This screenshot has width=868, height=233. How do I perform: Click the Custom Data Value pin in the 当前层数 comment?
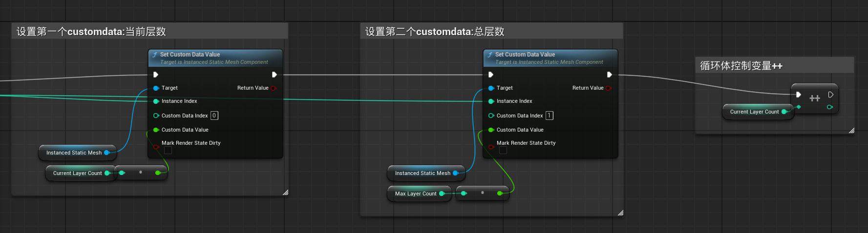point(156,130)
